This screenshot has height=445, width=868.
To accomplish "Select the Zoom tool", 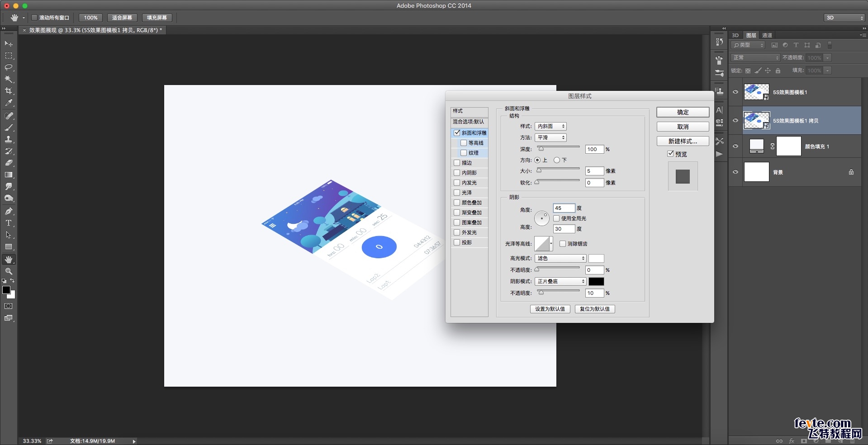I will 9,271.
